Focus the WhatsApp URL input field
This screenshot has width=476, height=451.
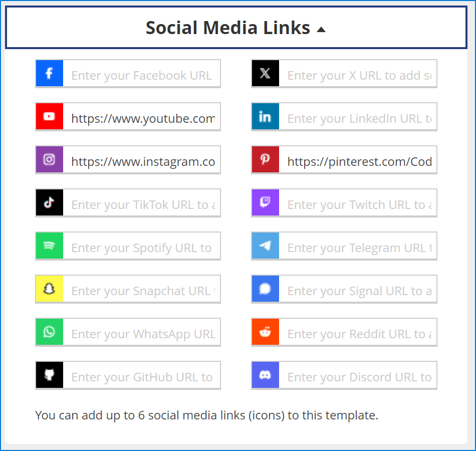coord(141,332)
